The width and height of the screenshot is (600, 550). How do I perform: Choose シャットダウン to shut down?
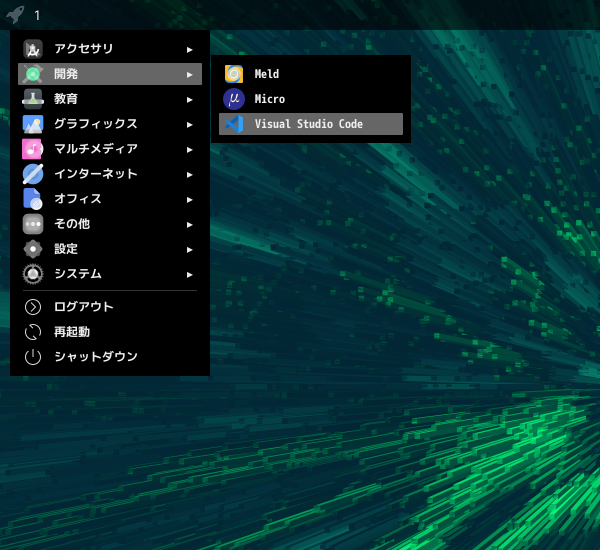(x=110, y=357)
